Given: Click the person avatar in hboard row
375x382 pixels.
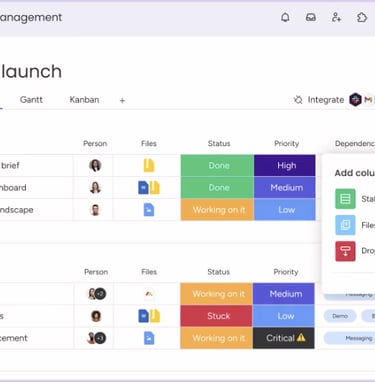Looking at the screenshot, I should 95,188.
